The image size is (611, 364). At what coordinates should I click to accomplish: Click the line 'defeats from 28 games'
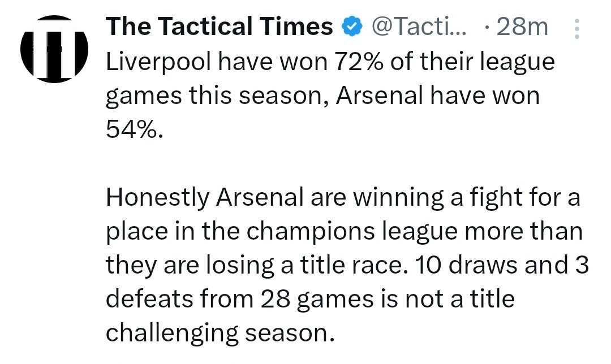pos(310,299)
